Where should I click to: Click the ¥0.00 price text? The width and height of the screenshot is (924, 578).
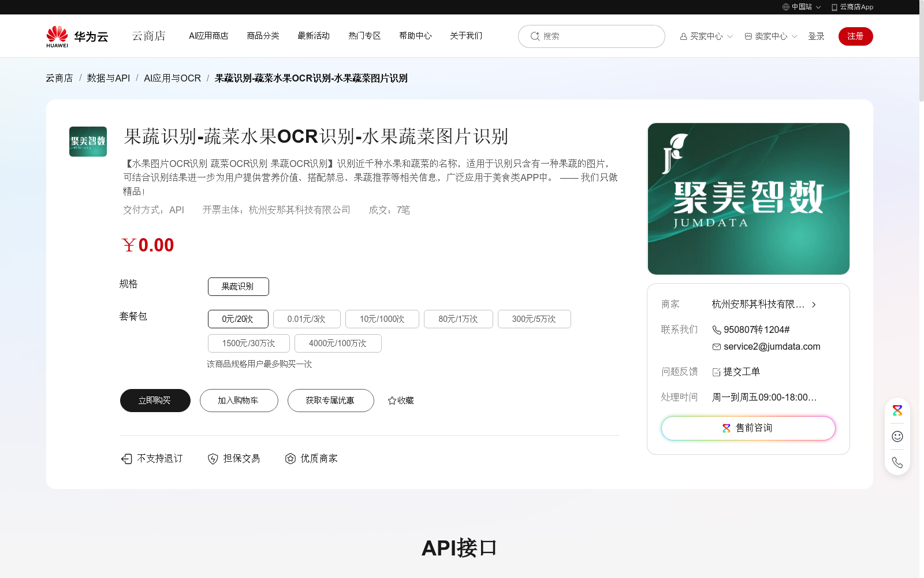(148, 245)
